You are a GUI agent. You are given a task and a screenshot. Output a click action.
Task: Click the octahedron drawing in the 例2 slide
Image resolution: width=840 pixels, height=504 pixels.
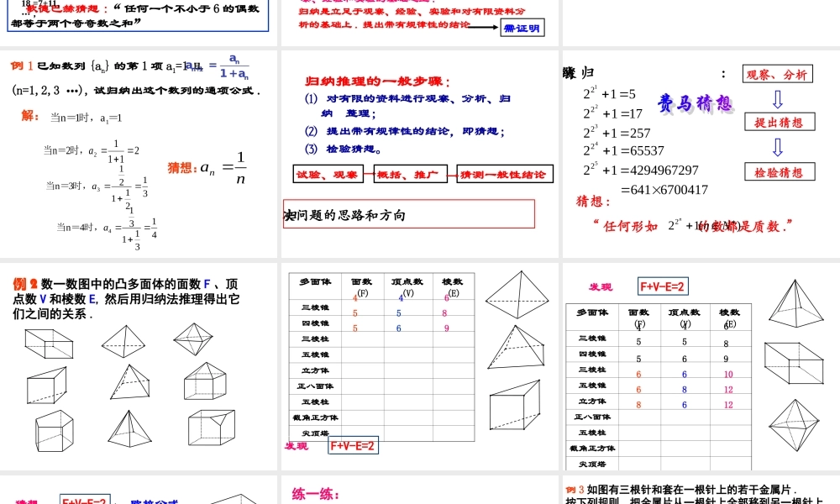pos(193,339)
